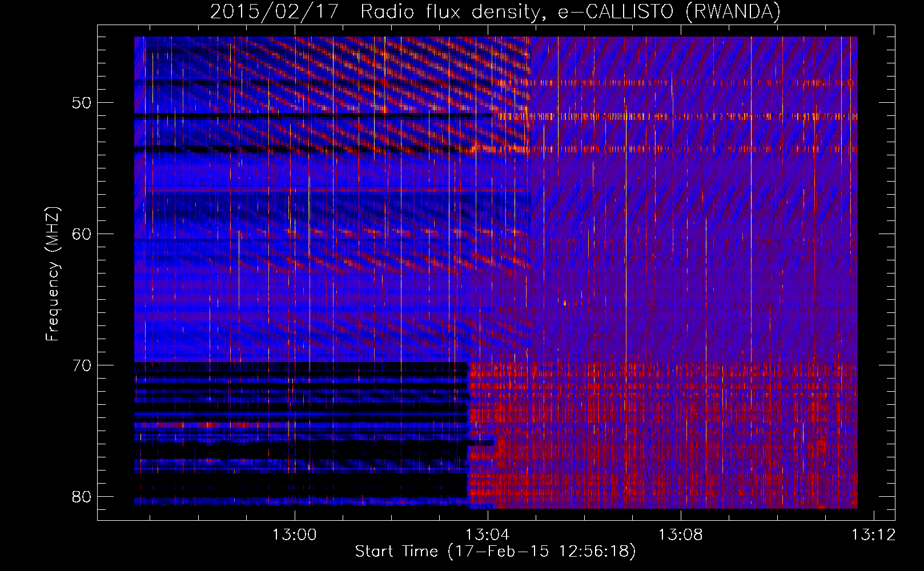
Task: Click the "13:08" time tick label
Action: click(681, 535)
